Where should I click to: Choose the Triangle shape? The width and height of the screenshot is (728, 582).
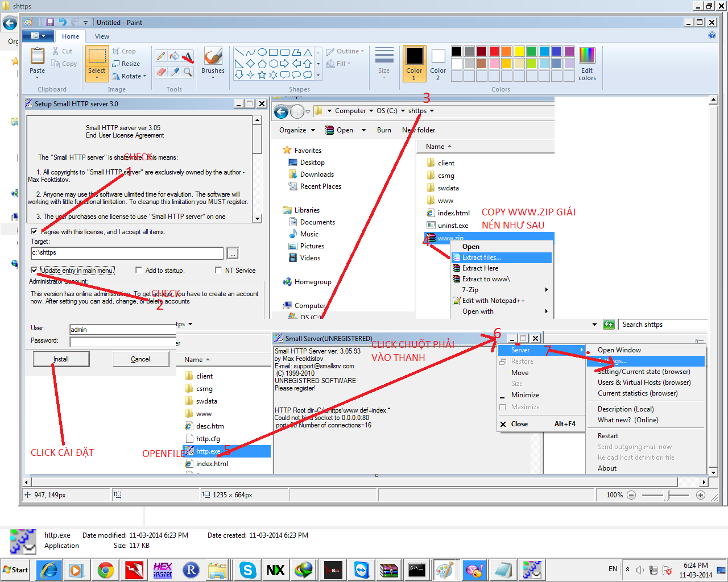pyautogui.click(x=308, y=52)
